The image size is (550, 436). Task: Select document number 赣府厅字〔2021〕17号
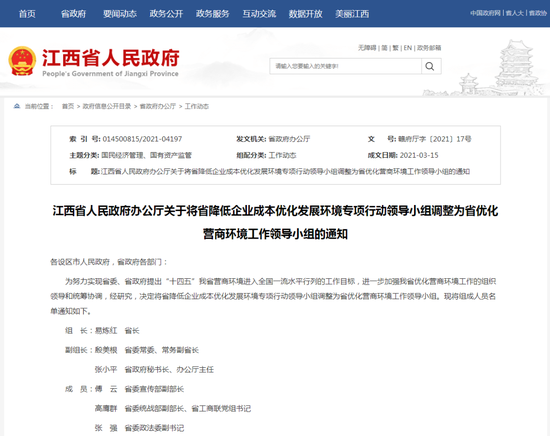[435, 139]
